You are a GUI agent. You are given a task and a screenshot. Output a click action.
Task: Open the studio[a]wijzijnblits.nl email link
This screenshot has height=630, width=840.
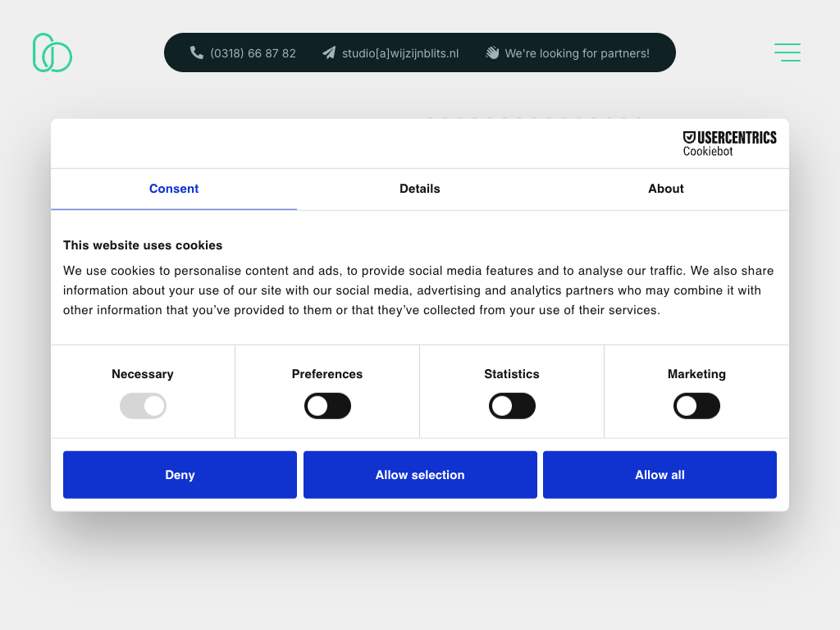coord(400,53)
